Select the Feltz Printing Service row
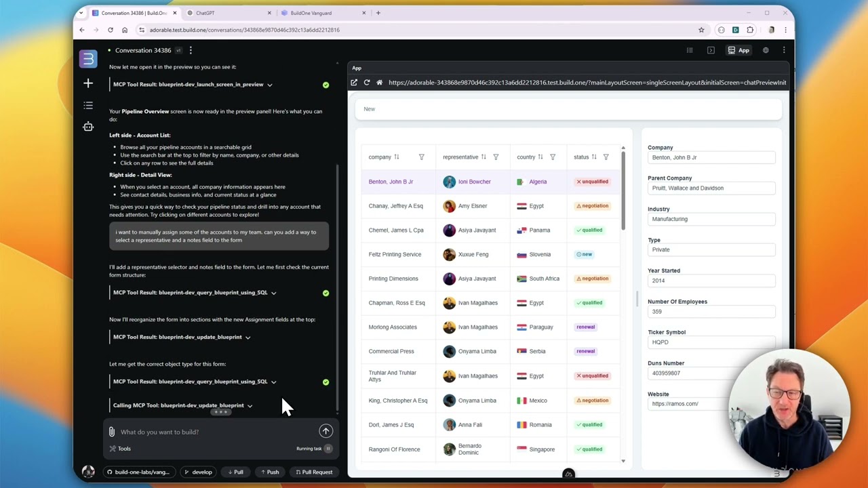Viewport: 868px width, 488px height. (x=491, y=254)
